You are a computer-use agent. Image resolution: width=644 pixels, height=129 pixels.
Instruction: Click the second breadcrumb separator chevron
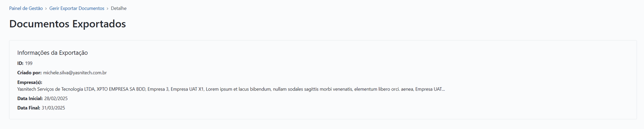[108, 8]
